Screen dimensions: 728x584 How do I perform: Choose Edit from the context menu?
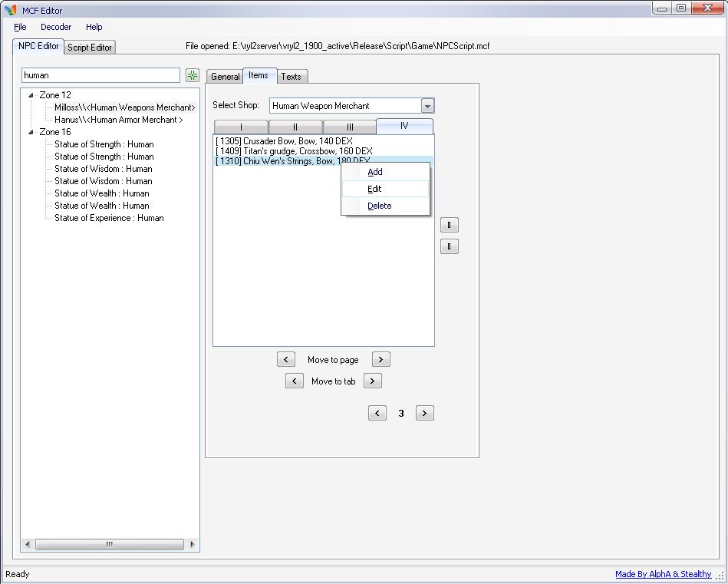(x=374, y=189)
